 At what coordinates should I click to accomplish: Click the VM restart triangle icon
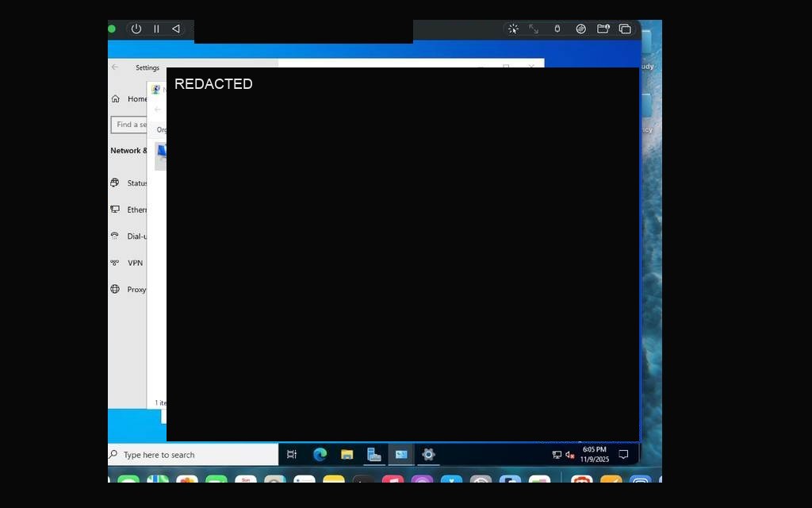coord(176,29)
